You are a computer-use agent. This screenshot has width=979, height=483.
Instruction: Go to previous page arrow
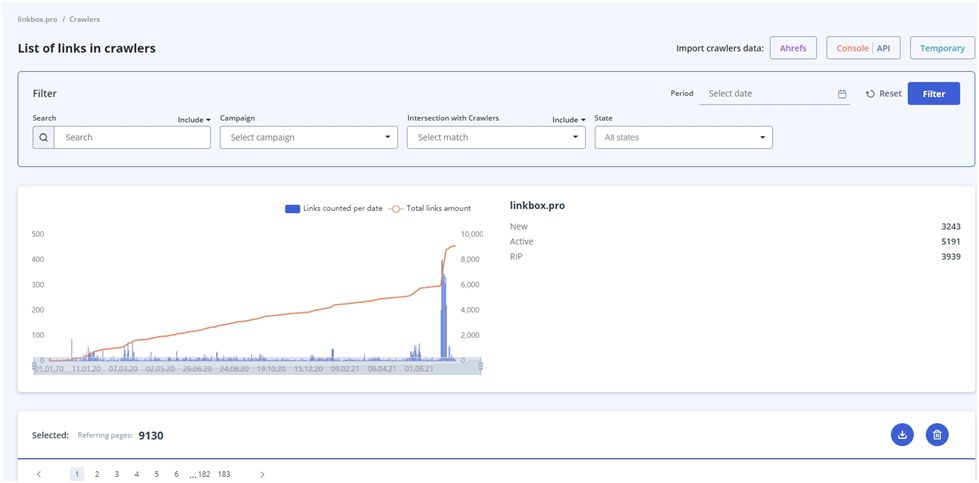point(39,474)
